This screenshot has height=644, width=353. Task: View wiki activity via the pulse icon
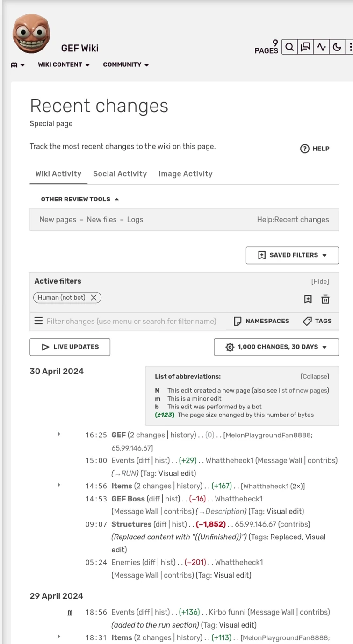point(321,47)
